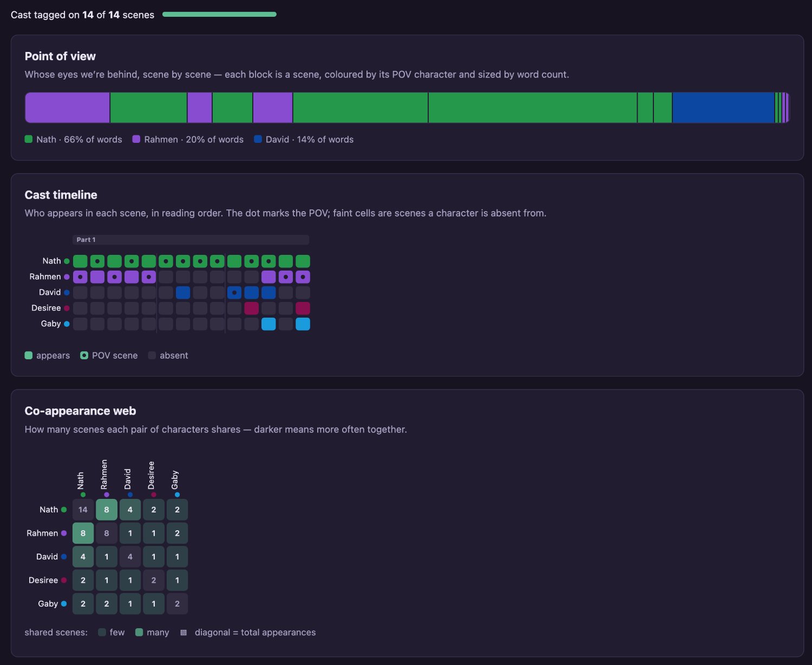Screen dimensions: 812x665
Task: Click the Part 1 timeline header
Action: [191, 240]
